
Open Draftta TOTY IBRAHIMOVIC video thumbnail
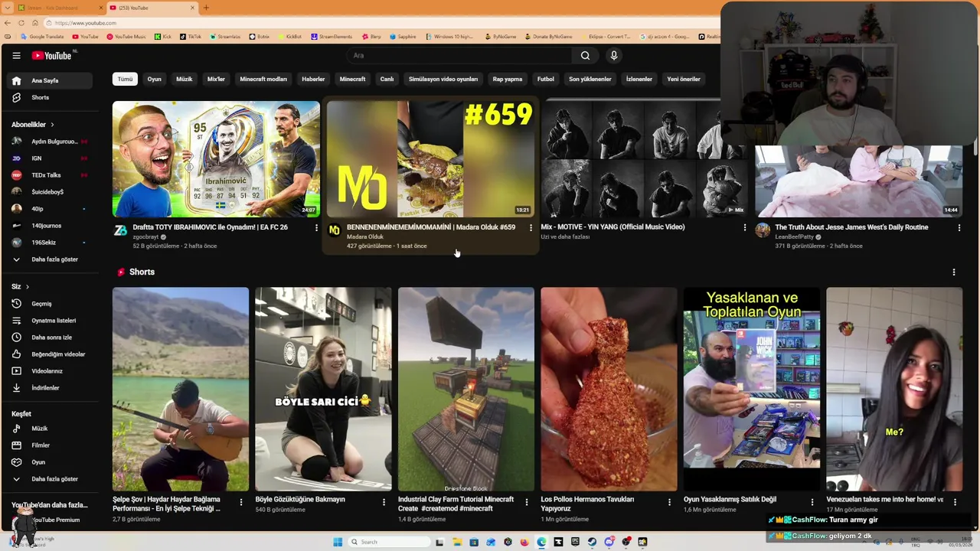[216, 159]
